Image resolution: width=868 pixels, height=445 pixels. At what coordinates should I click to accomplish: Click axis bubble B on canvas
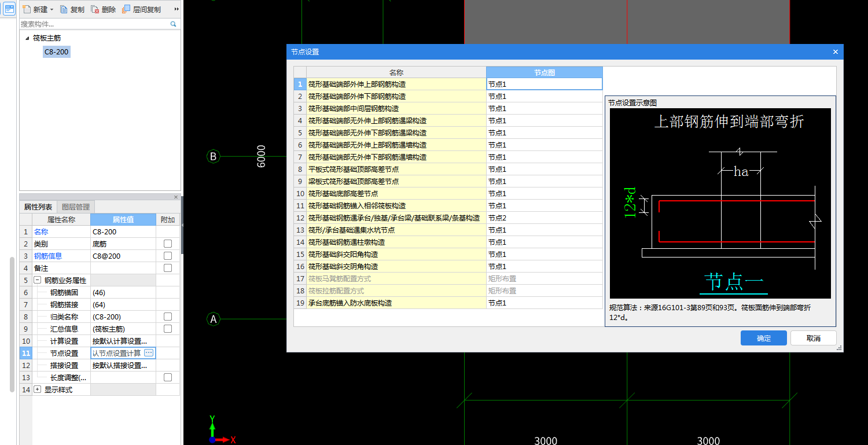213,156
